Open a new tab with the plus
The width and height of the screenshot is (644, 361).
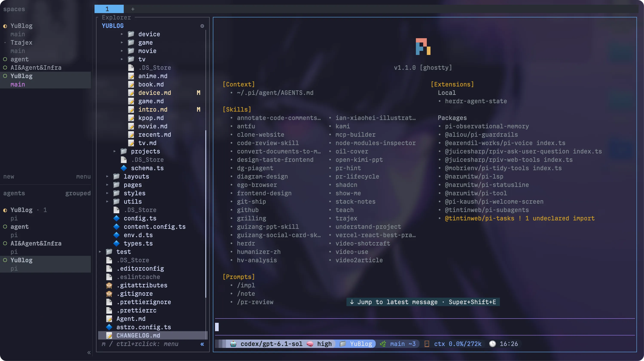point(133,9)
